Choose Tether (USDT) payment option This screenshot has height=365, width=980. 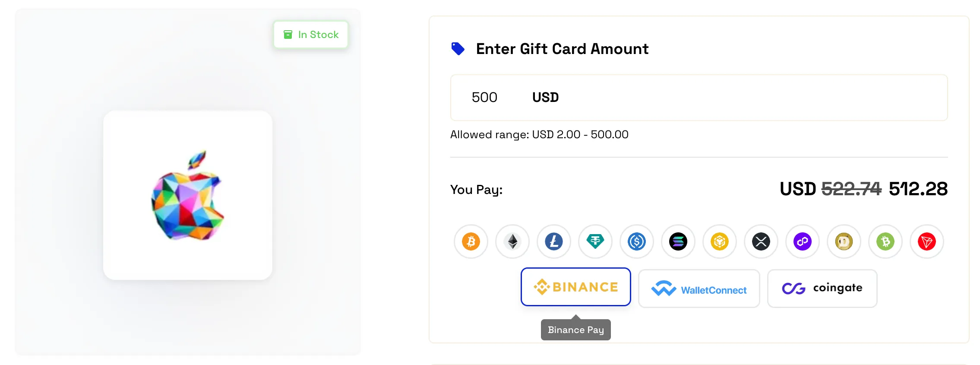pos(595,241)
